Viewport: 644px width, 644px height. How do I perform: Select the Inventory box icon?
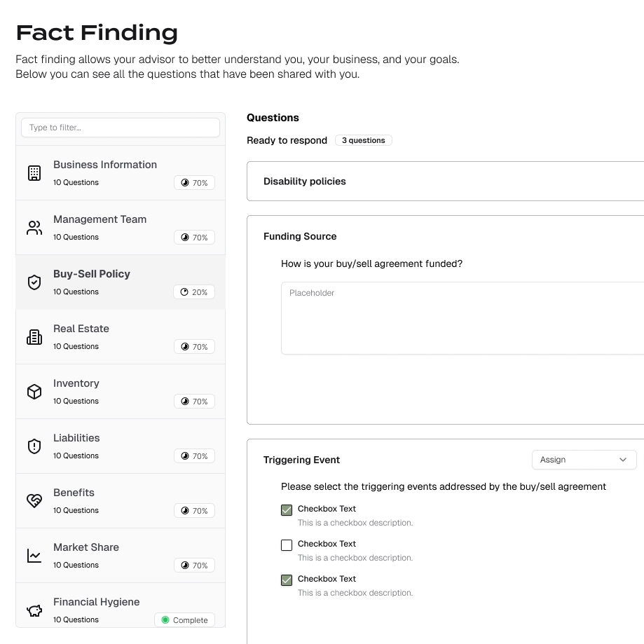(34, 391)
